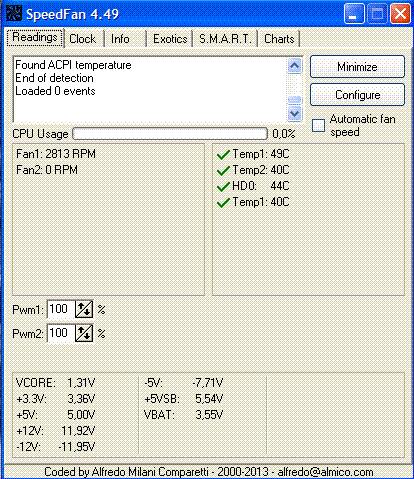Click the Fan2: 0 RPM reading
Screen dimensions: 414x479
pyautogui.click(x=47, y=170)
